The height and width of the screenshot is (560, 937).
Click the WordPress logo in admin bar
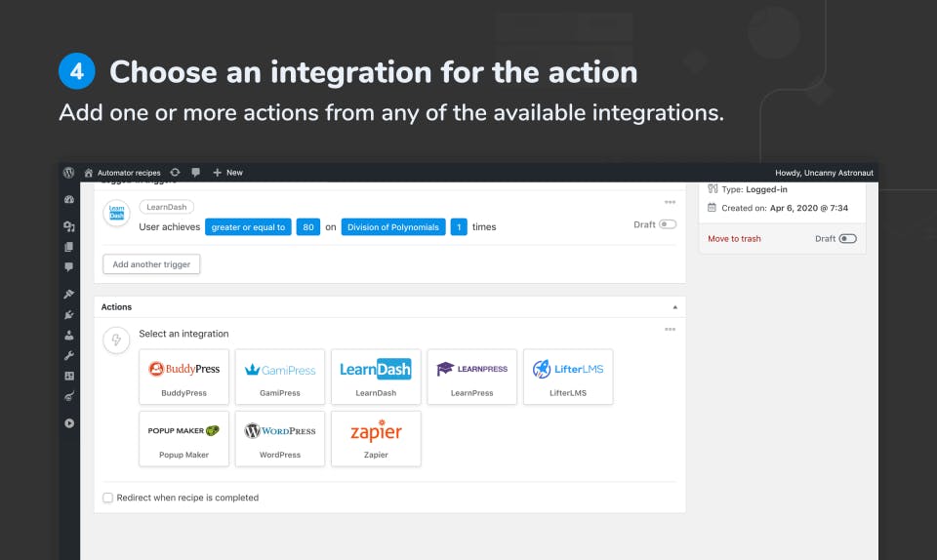(x=68, y=173)
